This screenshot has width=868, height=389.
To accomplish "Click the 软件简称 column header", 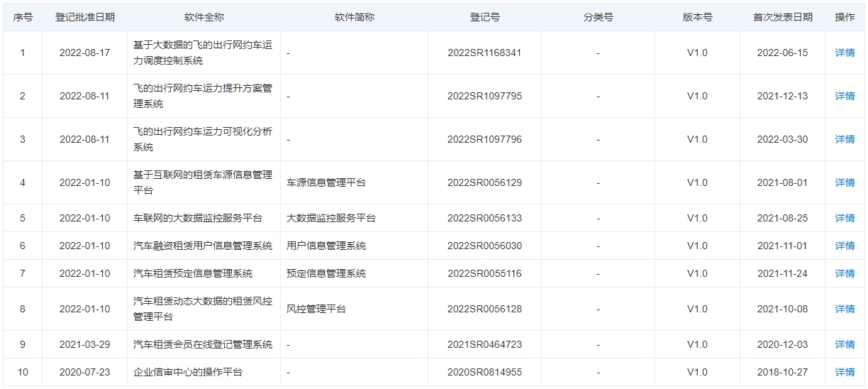I will point(354,17).
